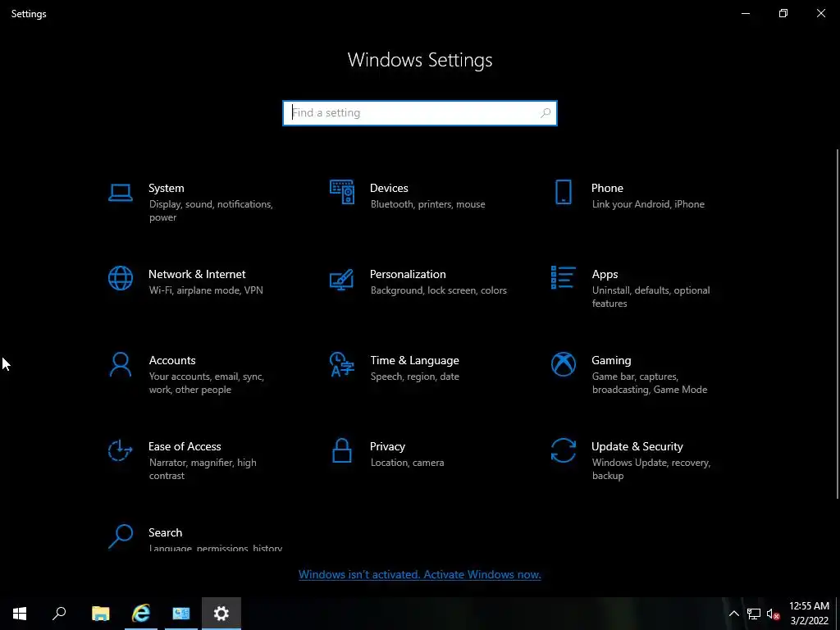Open the System laptop icon
The width and height of the screenshot is (840, 630).
click(120, 192)
